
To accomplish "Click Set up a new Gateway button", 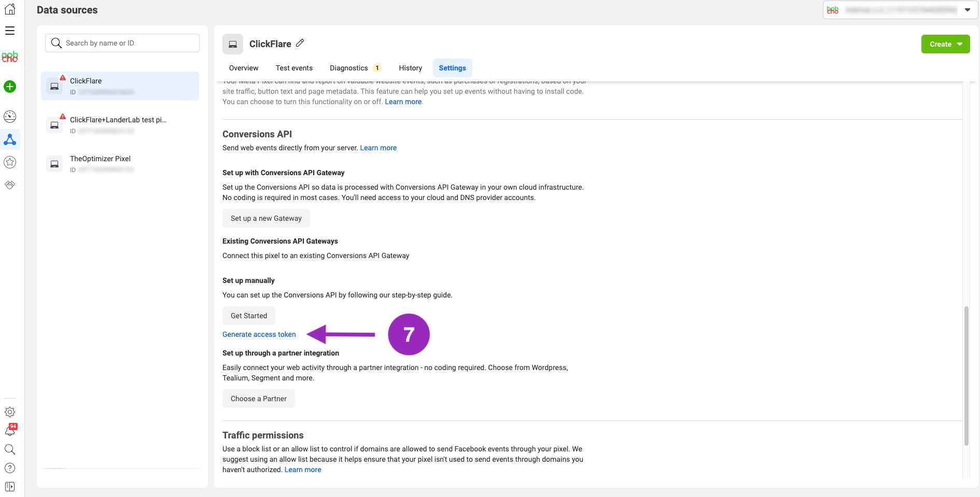I will [x=266, y=218].
